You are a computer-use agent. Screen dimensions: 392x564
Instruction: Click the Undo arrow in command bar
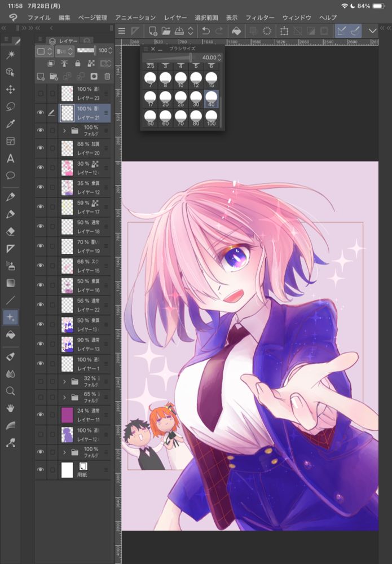pos(206,31)
